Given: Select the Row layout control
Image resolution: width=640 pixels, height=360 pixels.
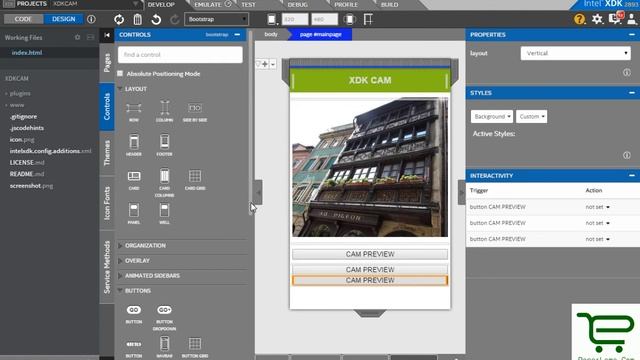Looking at the screenshot, I should (133, 108).
